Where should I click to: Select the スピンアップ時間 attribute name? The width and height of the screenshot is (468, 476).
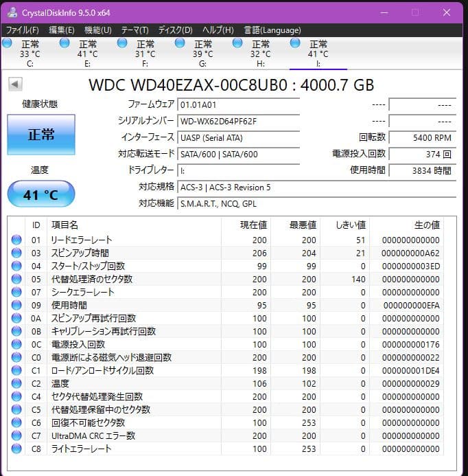pyautogui.click(x=80, y=253)
